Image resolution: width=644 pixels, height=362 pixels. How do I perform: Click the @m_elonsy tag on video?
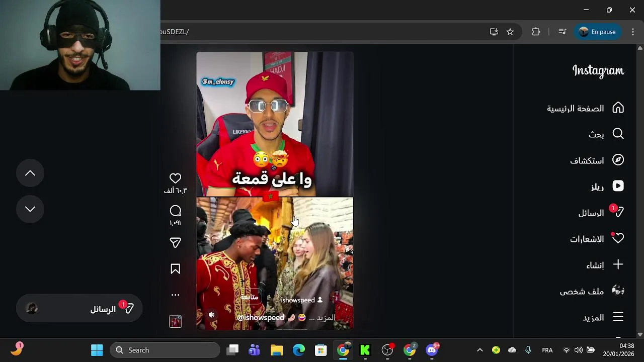pos(218,81)
